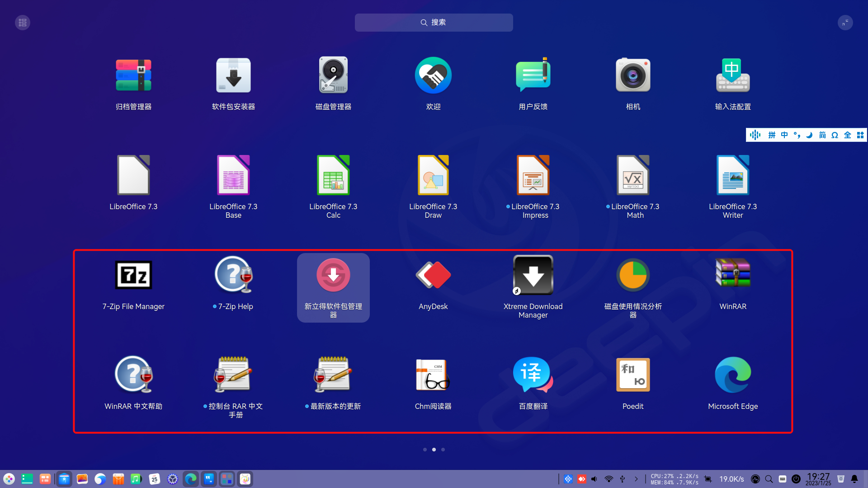Screen dimensions: 868x488
Task: Exit fullscreen launcher mode via the top-right button
Action: point(845,23)
